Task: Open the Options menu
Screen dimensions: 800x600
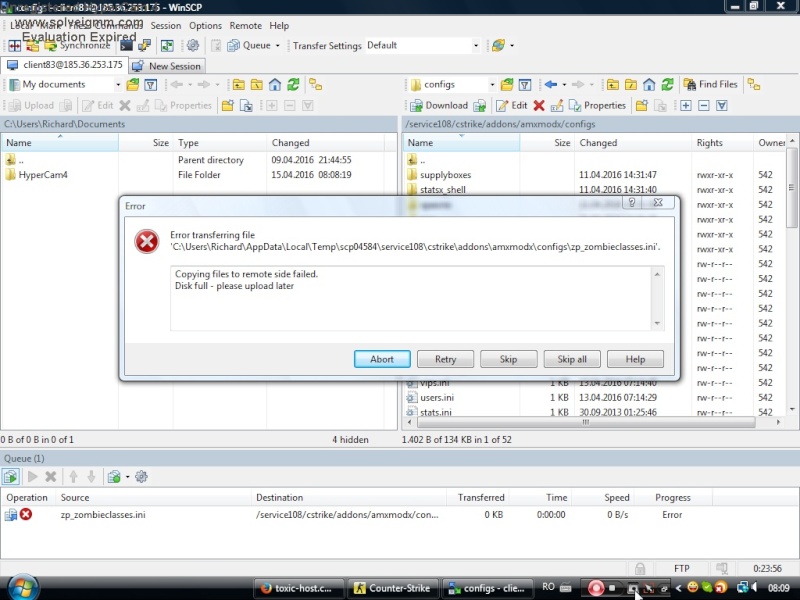Action: point(206,26)
